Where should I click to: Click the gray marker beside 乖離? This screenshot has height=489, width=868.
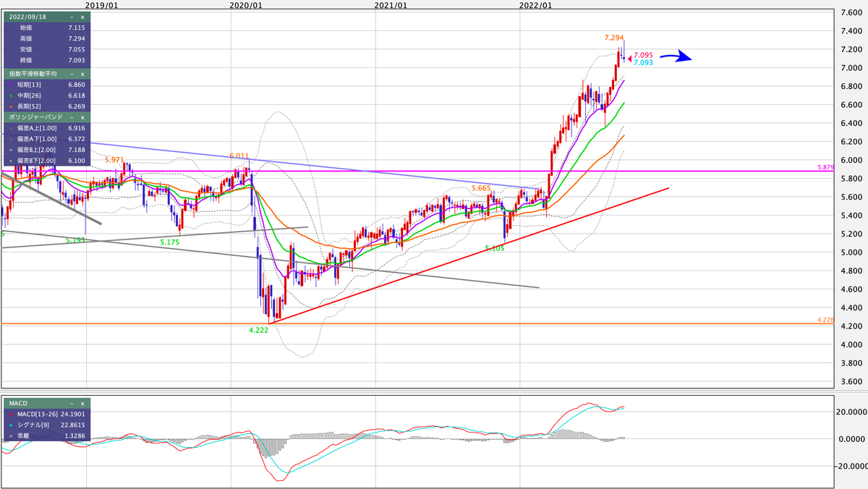[x=10, y=436]
